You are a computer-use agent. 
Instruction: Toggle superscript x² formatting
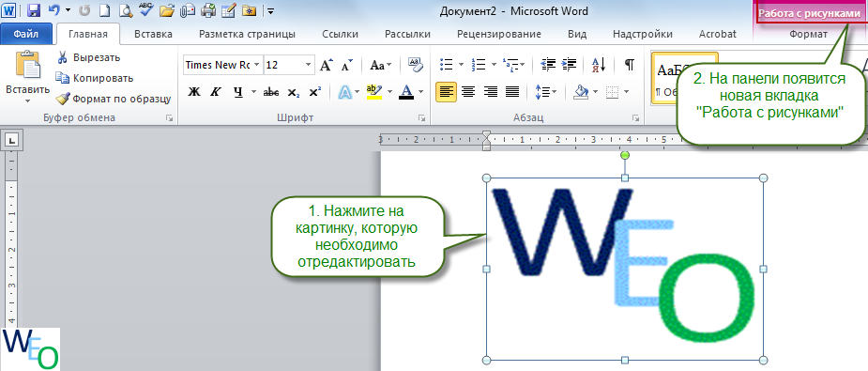(315, 91)
